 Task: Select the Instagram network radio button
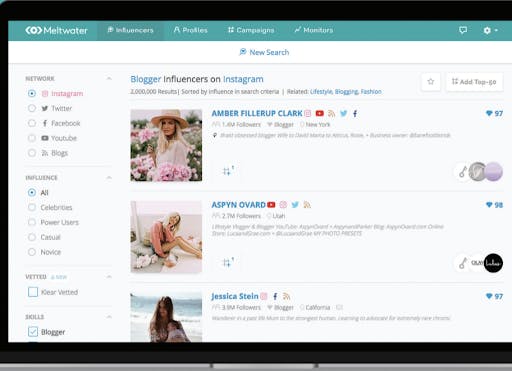pyautogui.click(x=32, y=93)
